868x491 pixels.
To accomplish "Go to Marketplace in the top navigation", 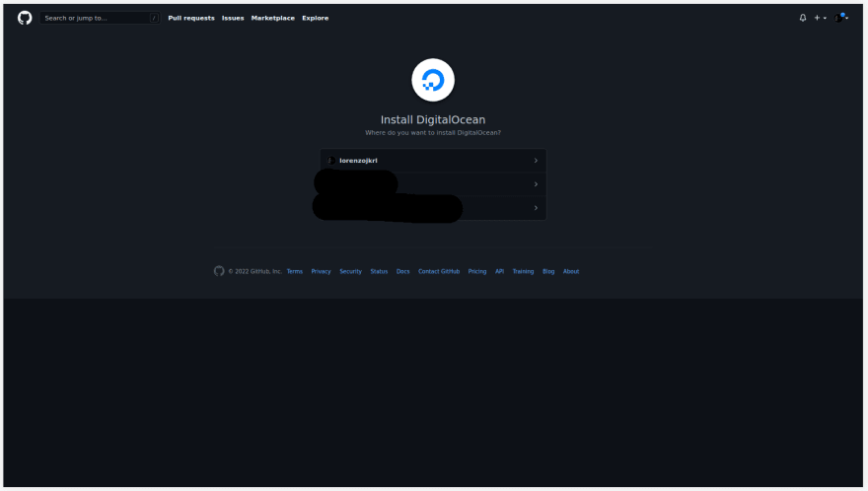I will pos(273,19).
